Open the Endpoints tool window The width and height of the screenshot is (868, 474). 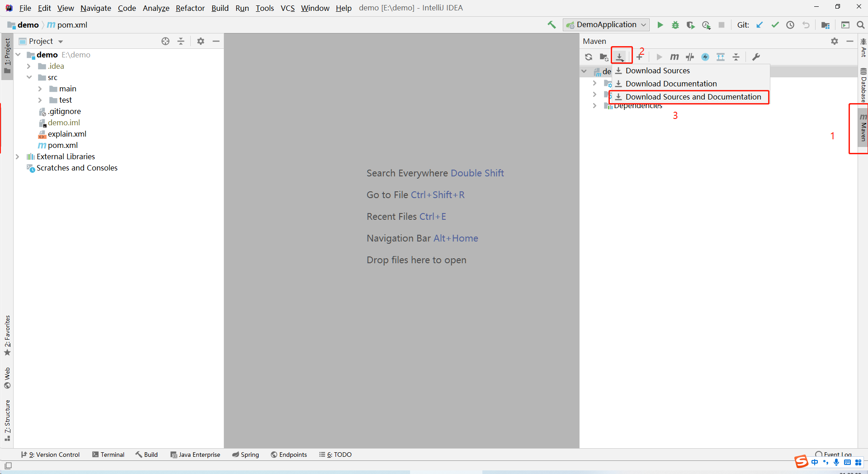pyautogui.click(x=289, y=455)
